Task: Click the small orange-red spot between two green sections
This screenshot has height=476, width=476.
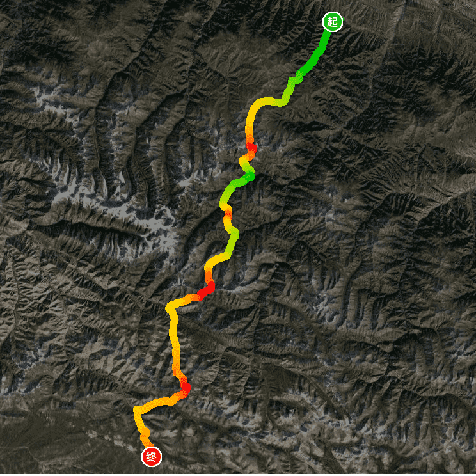Action: click(x=228, y=214)
